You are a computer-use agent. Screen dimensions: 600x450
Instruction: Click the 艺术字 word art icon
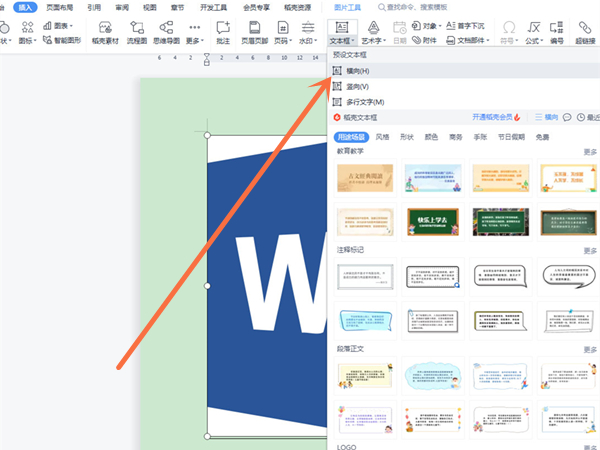point(373,31)
